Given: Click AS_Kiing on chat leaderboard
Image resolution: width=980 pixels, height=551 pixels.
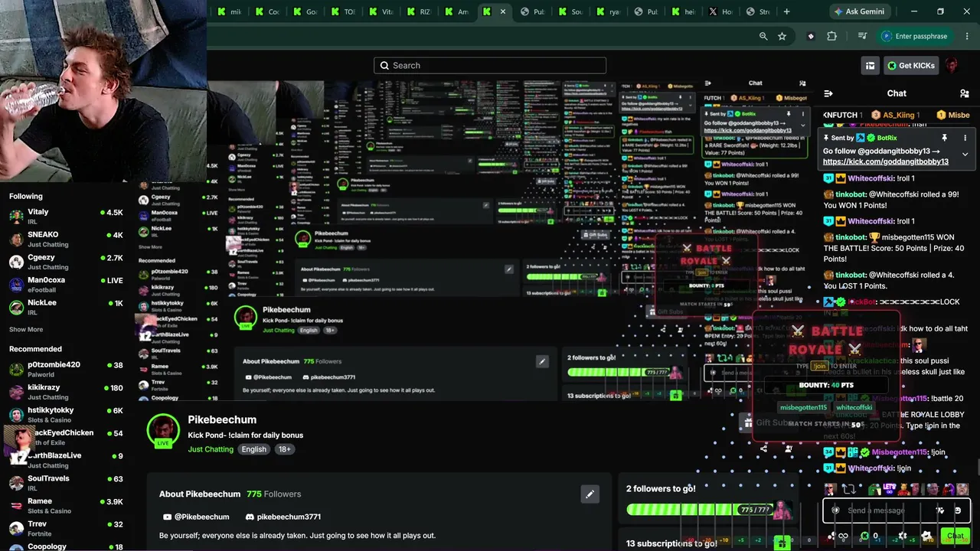Looking at the screenshot, I should (894, 115).
